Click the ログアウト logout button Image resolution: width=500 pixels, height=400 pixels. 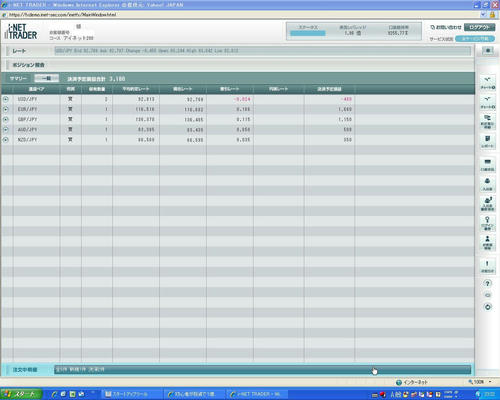coord(479,27)
